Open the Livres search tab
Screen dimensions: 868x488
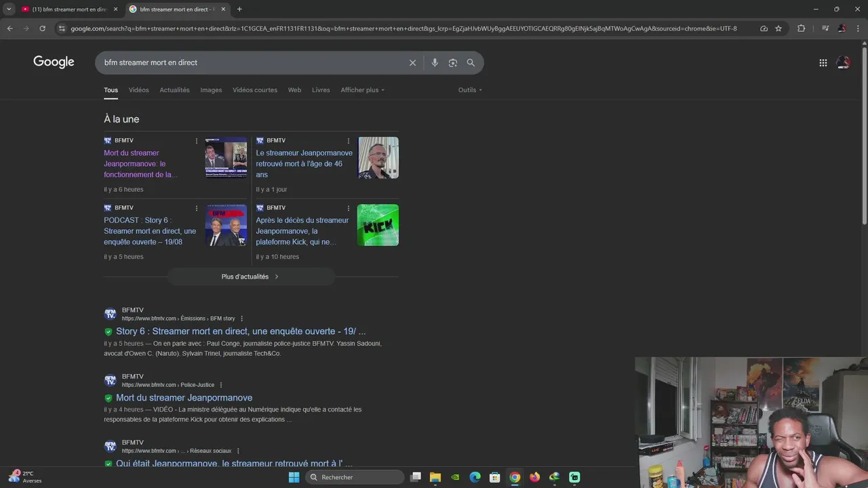pyautogui.click(x=321, y=90)
